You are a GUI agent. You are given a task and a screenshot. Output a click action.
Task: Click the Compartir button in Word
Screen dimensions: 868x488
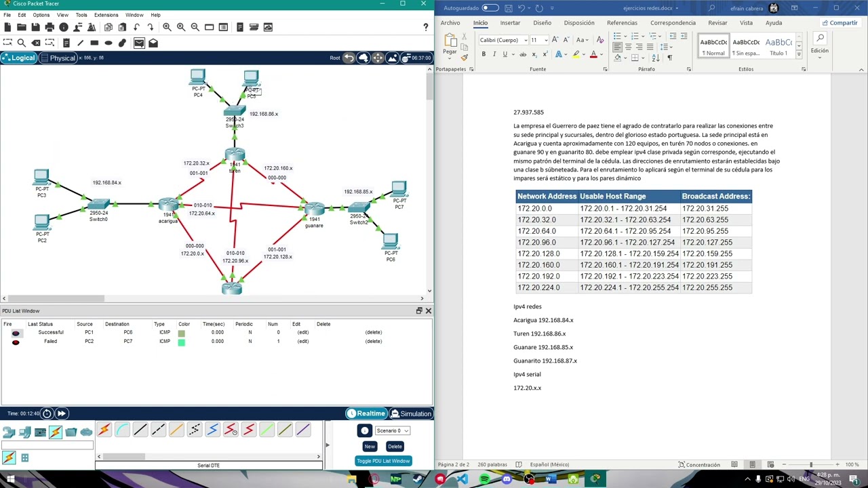click(840, 23)
